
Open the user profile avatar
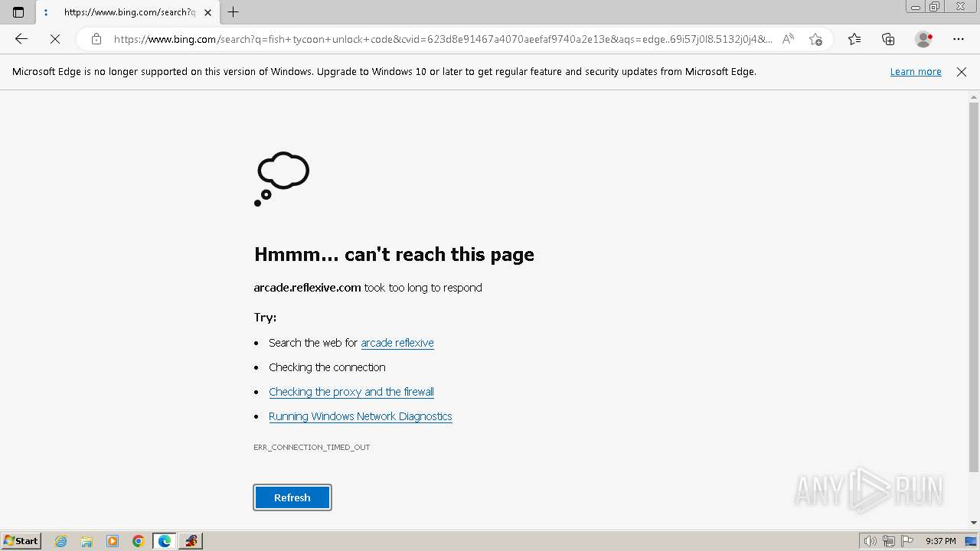coord(923,39)
